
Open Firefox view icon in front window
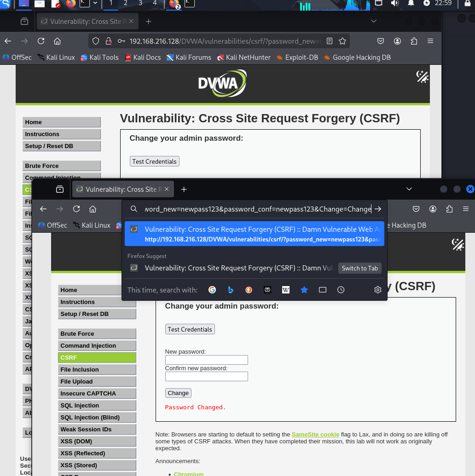tap(60, 189)
